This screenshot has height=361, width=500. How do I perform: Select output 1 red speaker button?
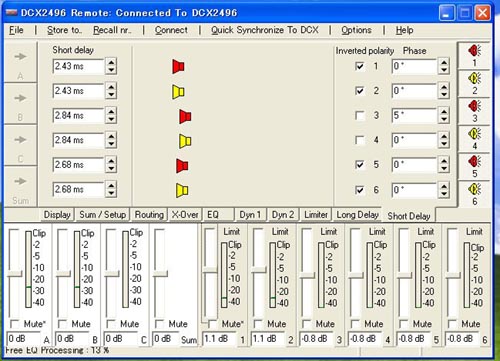[474, 55]
